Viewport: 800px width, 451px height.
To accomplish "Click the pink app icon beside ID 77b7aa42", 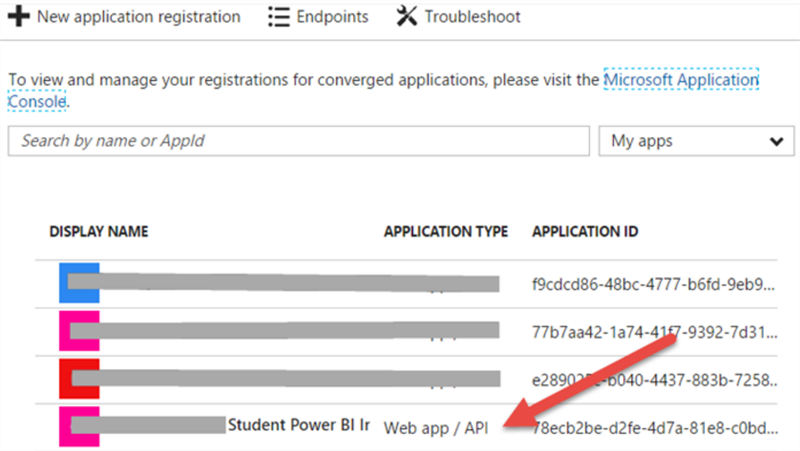I will click(x=79, y=331).
